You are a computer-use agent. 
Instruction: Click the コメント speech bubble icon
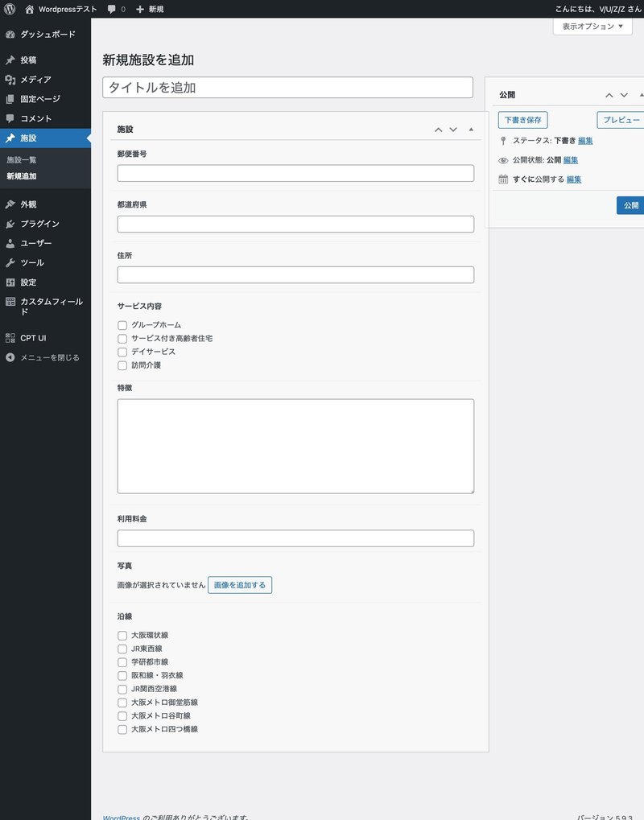pyautogui.click(x=10, y=118)
